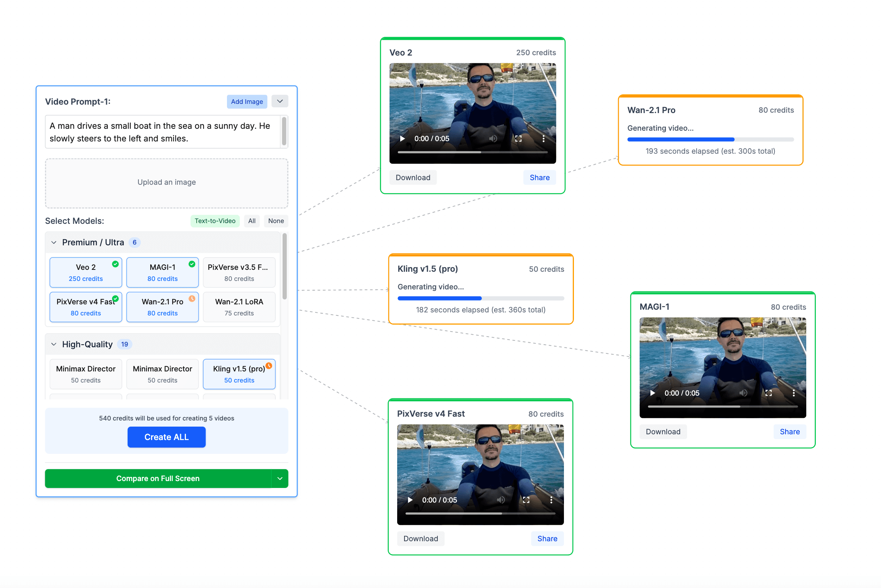
Task: Click the Upload an image drop area
Action: tap(166, 183)
